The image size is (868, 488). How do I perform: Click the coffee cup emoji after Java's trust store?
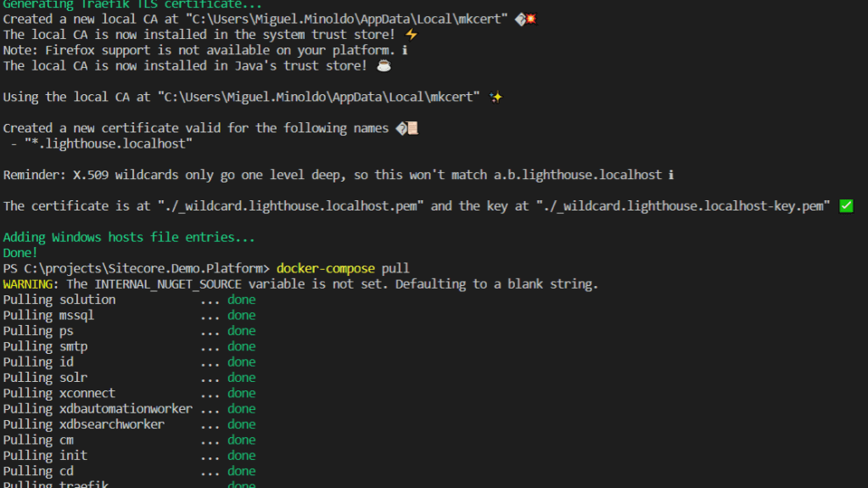tap(384, 66)
